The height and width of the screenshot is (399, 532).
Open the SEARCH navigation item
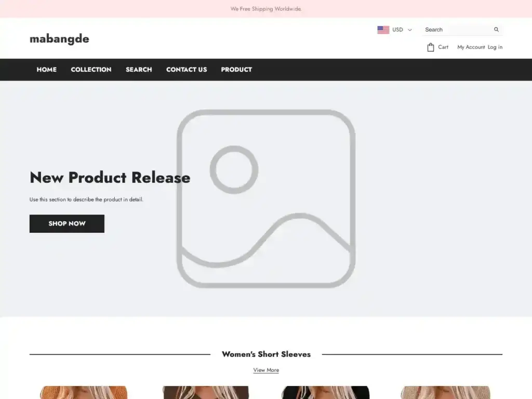tap(139, 70)
